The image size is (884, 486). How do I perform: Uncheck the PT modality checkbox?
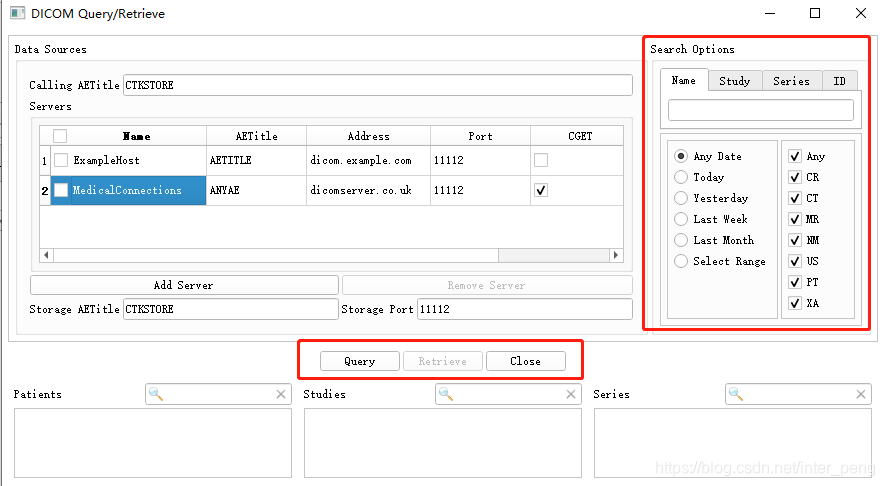pos(795,282)
